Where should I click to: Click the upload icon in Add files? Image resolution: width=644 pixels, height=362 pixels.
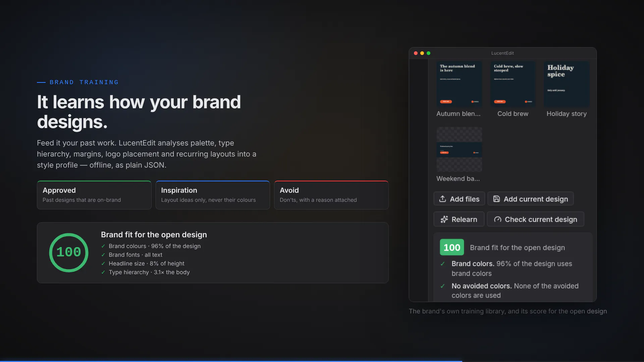coord(442,199)
